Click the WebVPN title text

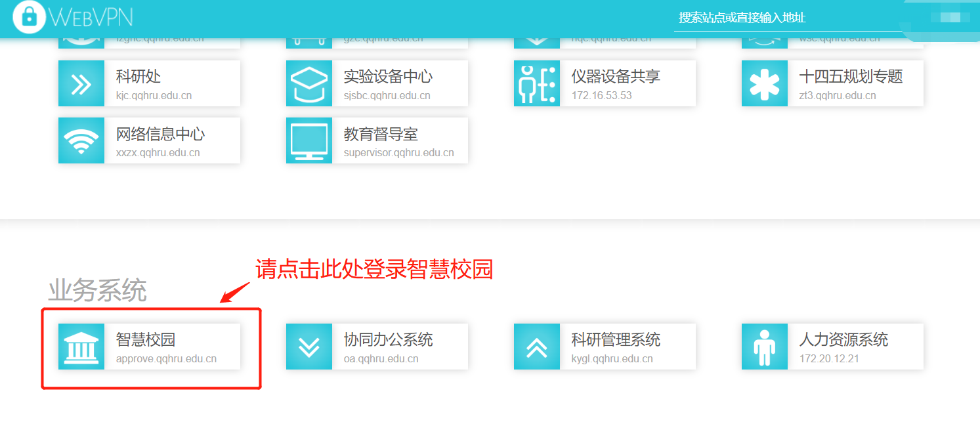pos(92,17)
